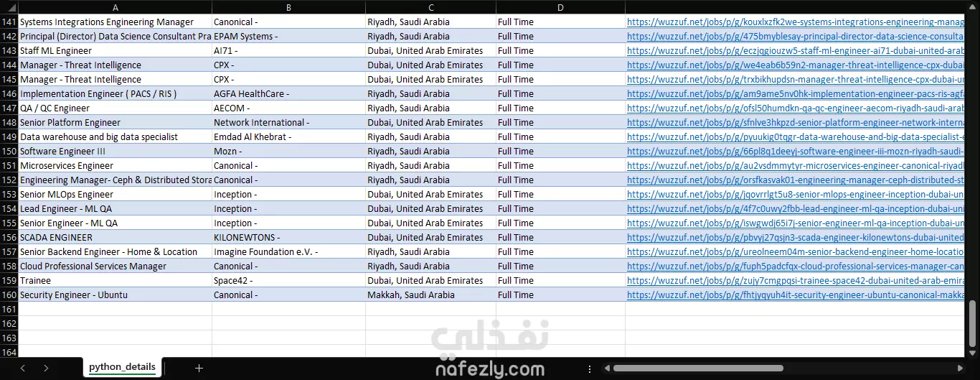This screenshot has height=380, width=980.
Task: Open the senior-platform-engineer-network link
Action: pos(796,122)
